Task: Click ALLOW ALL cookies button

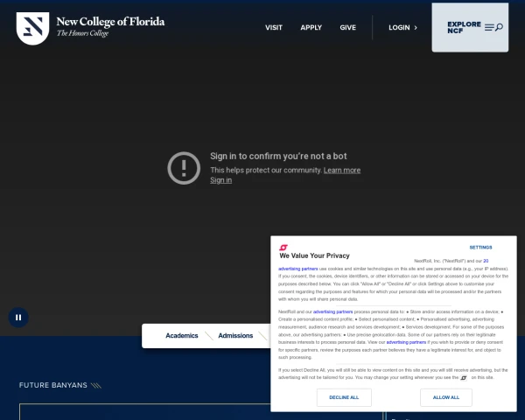Action: pos(446,397)
